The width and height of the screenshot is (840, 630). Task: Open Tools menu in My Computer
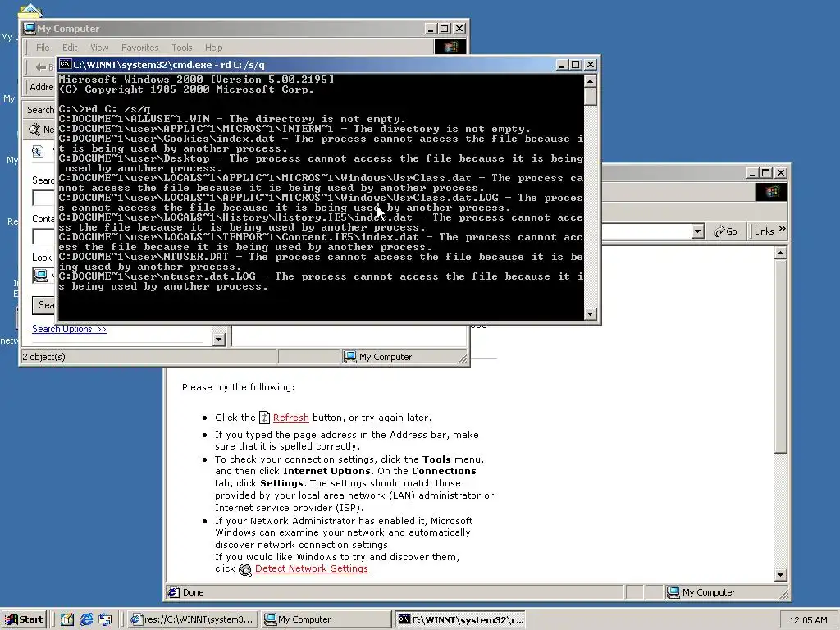181,48
